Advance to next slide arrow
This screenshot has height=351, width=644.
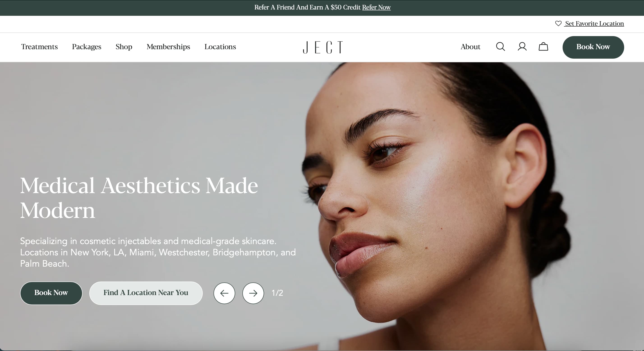253,293
